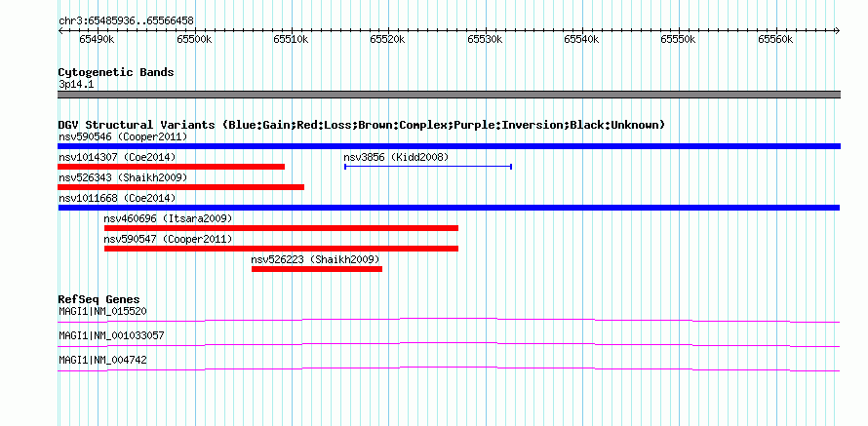This screenshot has width=868, height=426.
Task: Click the Cytogenetic Bands track title
Action: coord(116,72)
